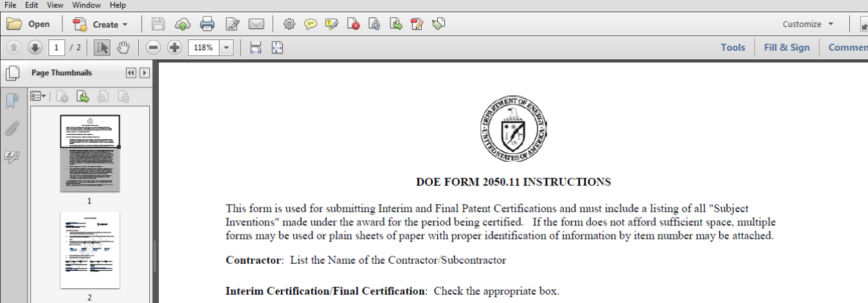
Task: Zoom in with the plus button
Action: click(174, 48)
